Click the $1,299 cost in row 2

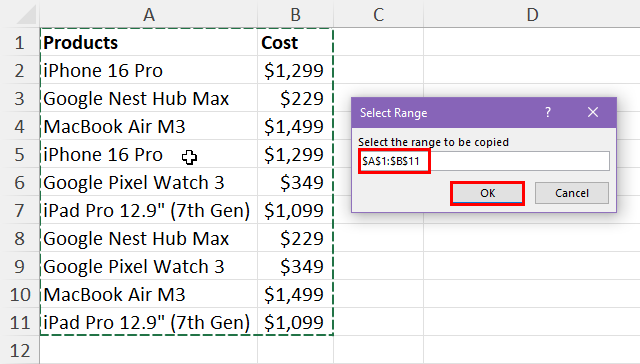click(296, 70)
